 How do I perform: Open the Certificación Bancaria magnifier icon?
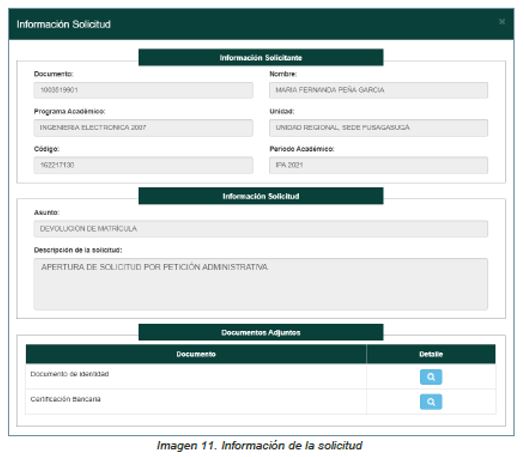(431, 402)
